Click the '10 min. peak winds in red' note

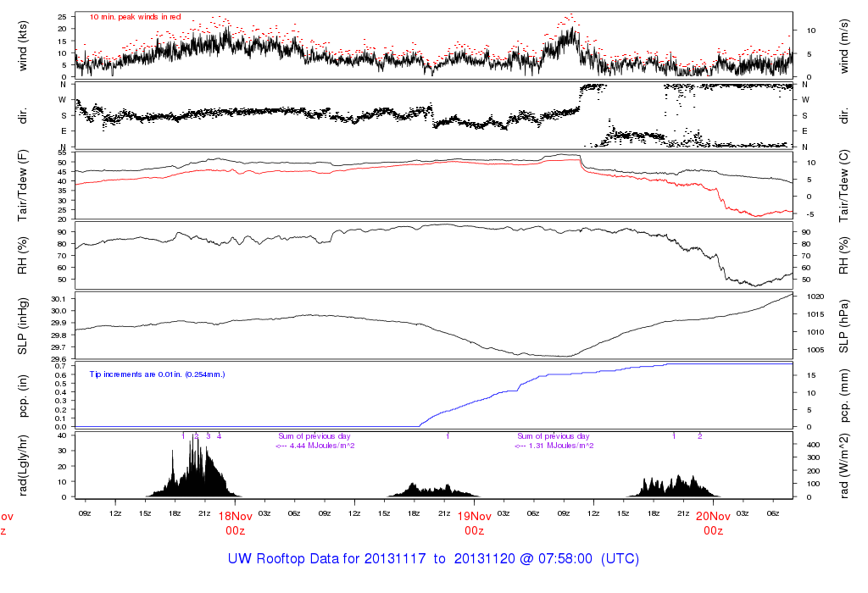[135, 17]
